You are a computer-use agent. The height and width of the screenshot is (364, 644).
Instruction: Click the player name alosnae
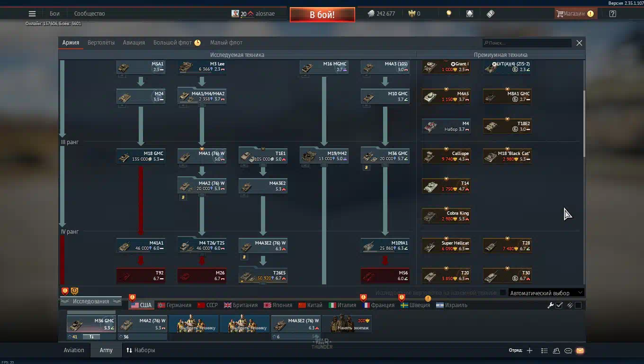point(265,14)
